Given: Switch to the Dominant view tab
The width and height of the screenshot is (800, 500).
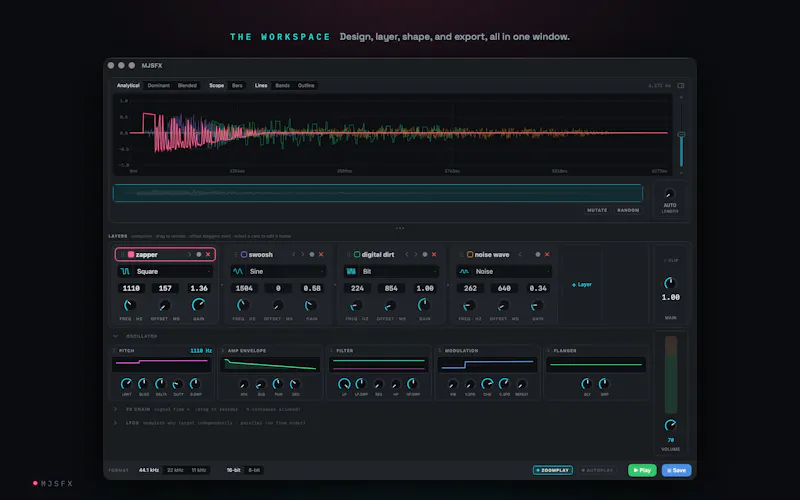Looking at the screenshot, I should [x=159, y=86].
